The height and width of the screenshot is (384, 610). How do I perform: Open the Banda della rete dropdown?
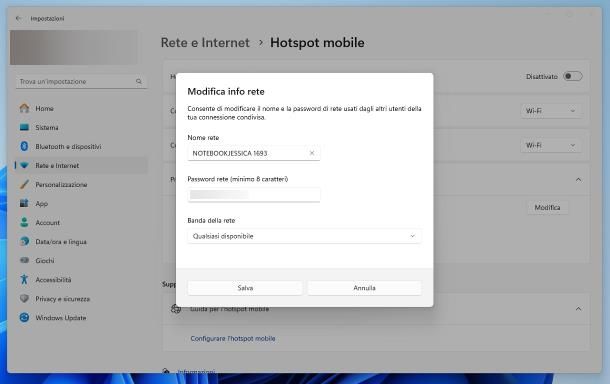[304, 236]
